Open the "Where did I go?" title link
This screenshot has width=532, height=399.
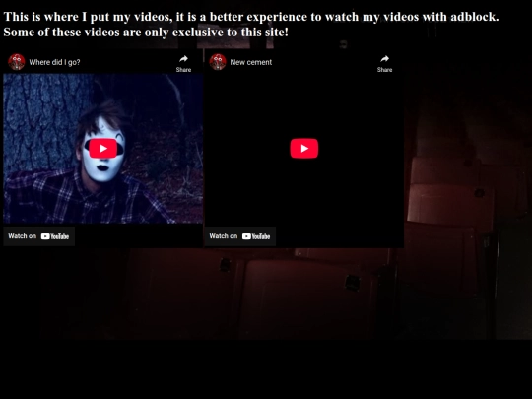click(x=54, y=62)
